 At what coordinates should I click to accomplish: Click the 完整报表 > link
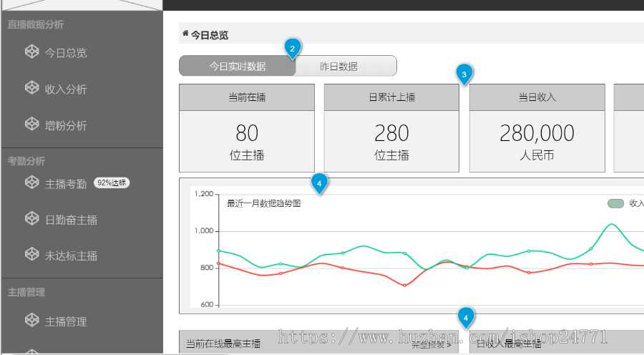(431, 345)
